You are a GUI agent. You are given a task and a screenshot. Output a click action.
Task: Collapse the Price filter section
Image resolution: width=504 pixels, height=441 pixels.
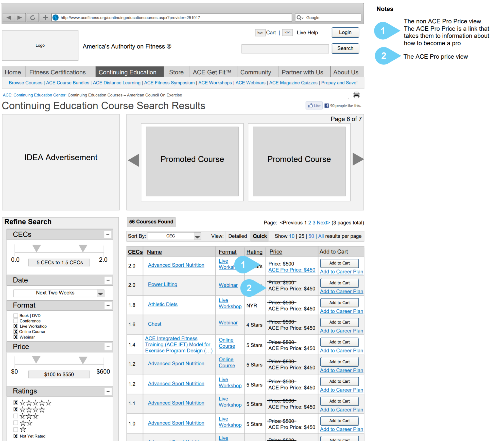pyautogui.click(x=108, y=347)
